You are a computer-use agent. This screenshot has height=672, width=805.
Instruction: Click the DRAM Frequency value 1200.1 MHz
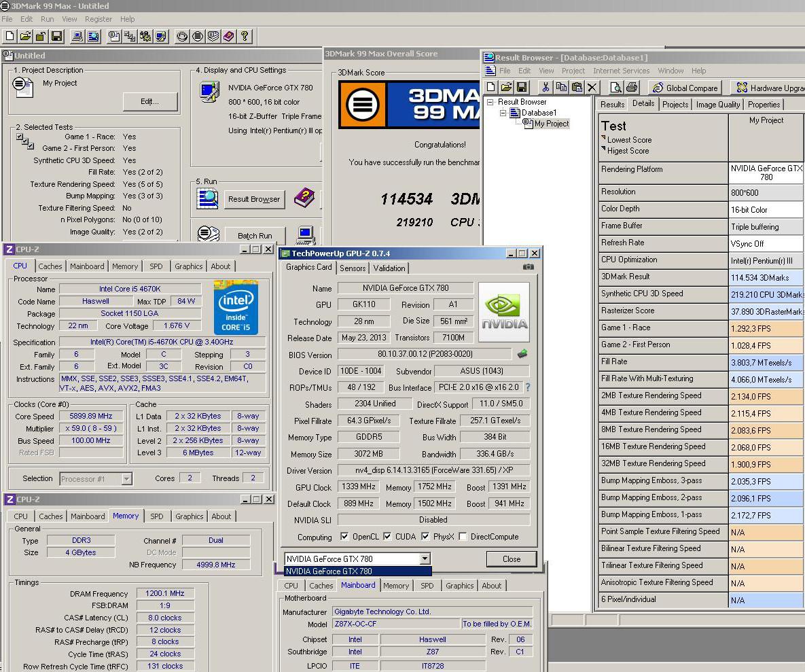[165, 593]
